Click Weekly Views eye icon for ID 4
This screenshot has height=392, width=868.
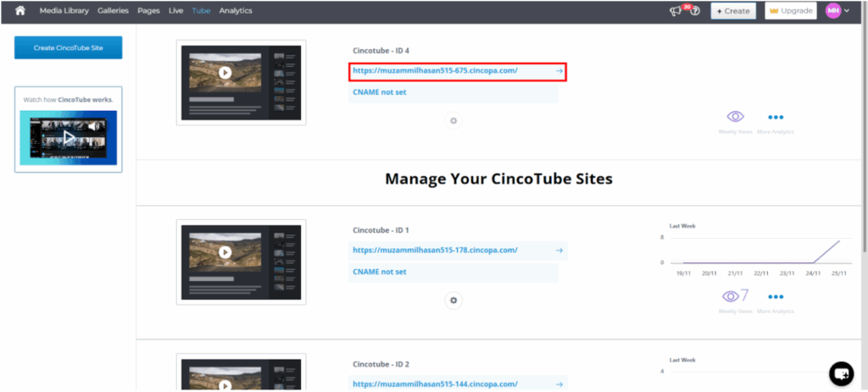(735, 118)
